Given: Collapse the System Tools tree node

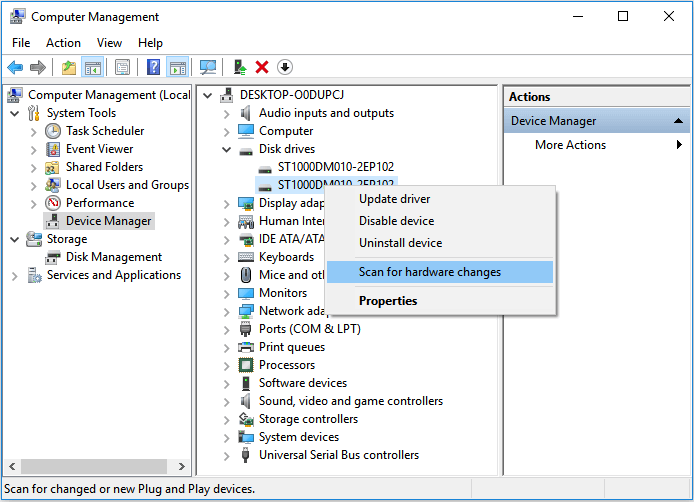Looking at the screenshot, I should (15, 113).
